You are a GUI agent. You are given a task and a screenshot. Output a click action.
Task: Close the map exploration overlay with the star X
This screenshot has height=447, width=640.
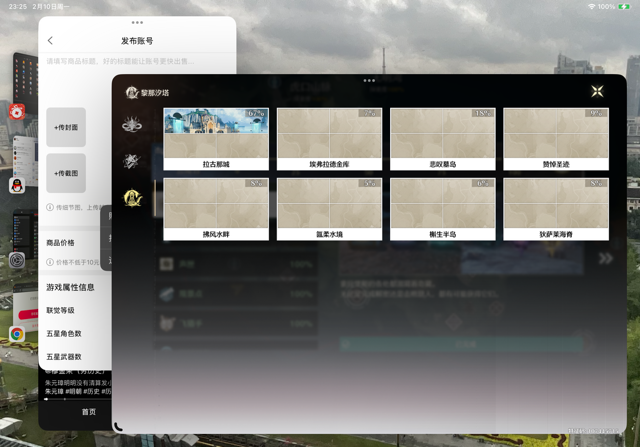coord(597,91)
